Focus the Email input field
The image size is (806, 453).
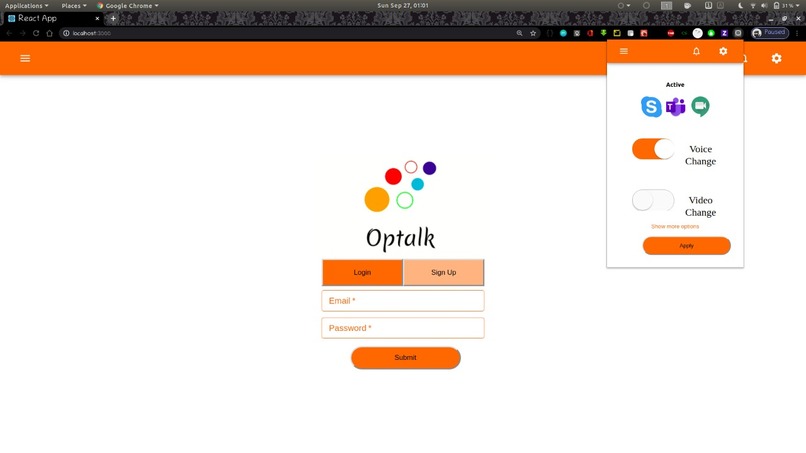(x=402, y=301)
